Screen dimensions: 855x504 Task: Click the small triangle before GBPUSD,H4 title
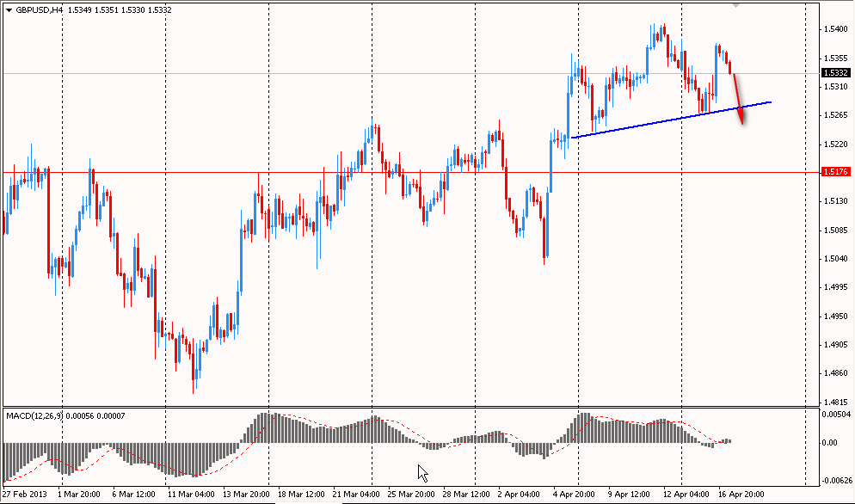point(9,9)
